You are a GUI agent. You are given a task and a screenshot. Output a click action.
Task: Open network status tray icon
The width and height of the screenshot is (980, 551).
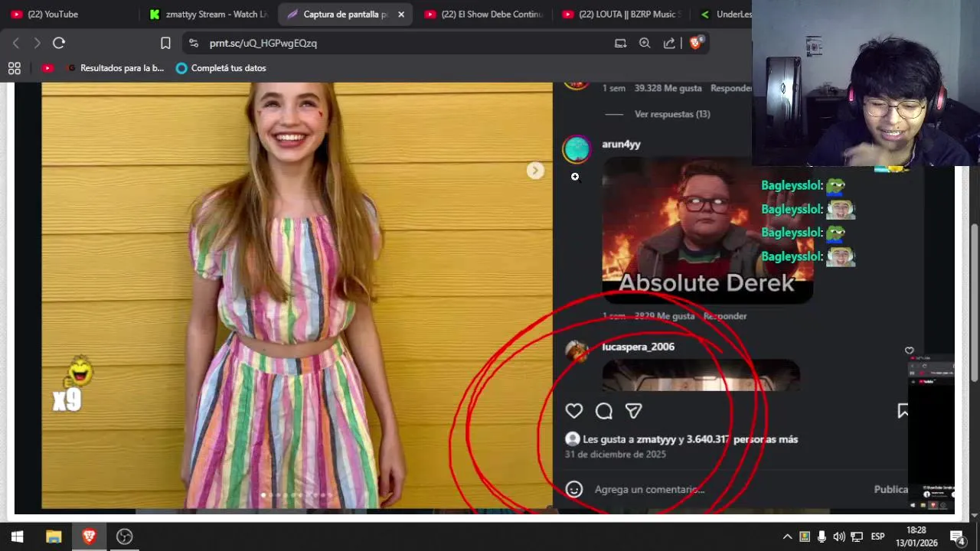click(857, 536)
